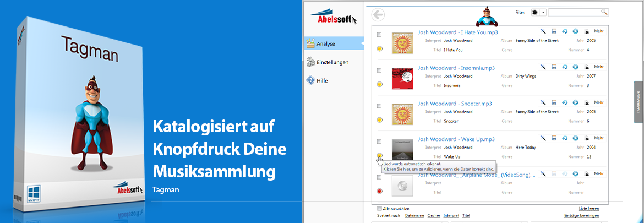Sort the list by Interpret
The height and width of the screenshot is (223, 644).
451,216
